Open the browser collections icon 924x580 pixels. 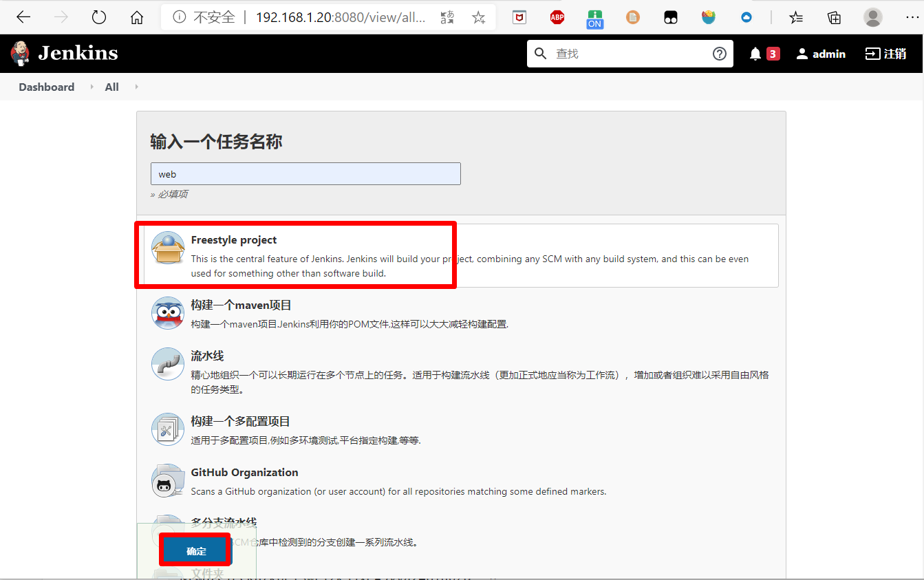[834, 17]
